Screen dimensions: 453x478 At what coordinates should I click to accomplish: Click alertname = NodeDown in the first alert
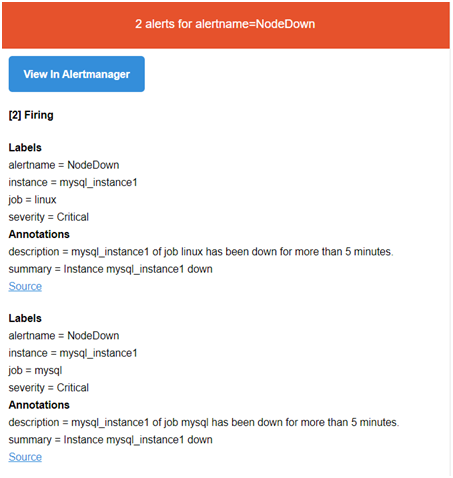pos(64,165)
